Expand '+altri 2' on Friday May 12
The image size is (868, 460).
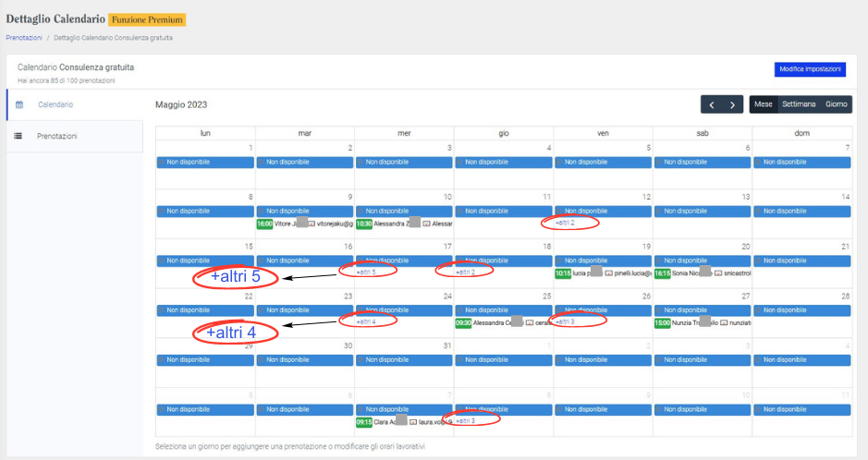[565, 223]
